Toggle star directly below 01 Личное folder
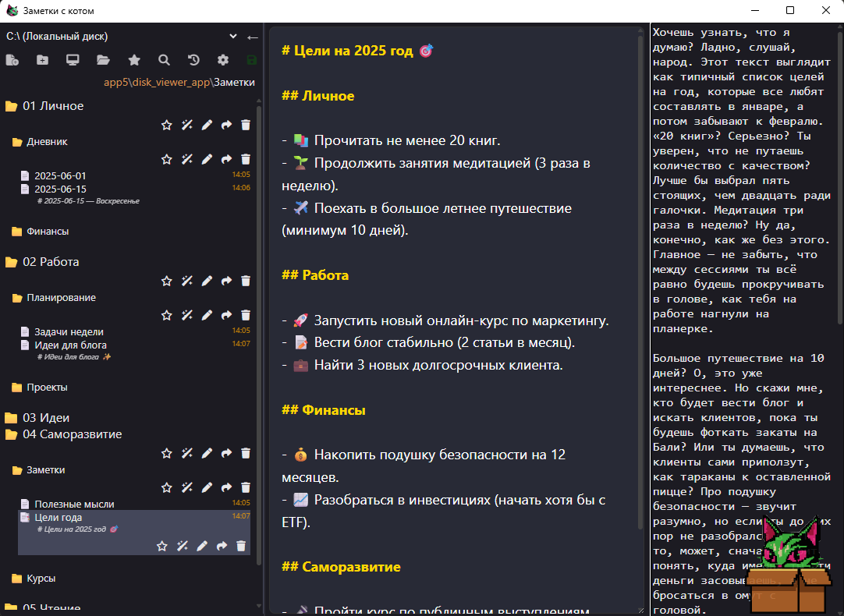This screenshot has height=616, width=844. [166, 125]
